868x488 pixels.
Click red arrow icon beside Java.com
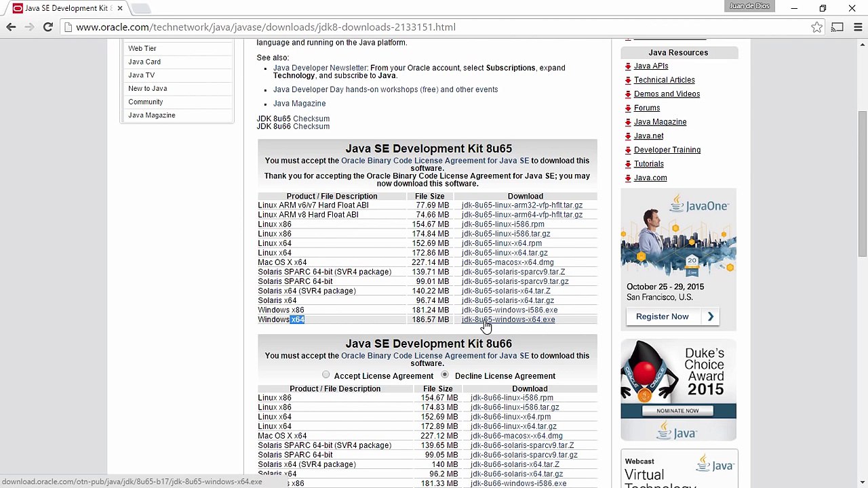[x=628, y=178]
